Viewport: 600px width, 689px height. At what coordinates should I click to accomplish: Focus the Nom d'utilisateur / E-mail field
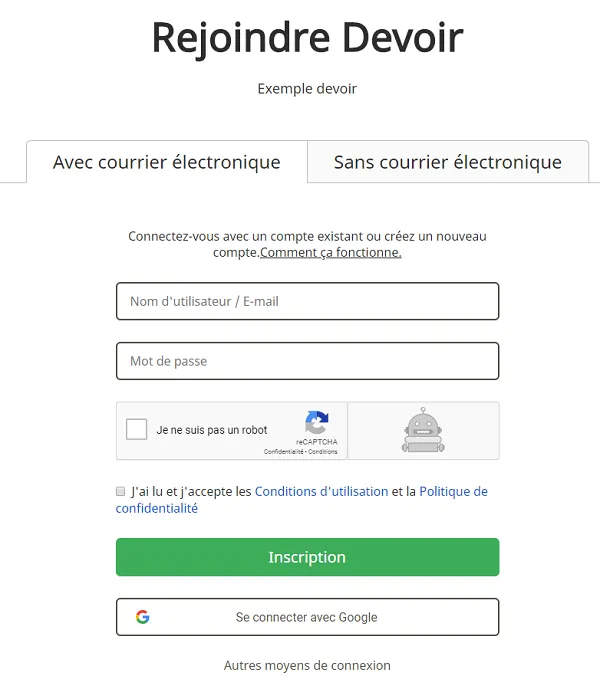pos(308,301)
